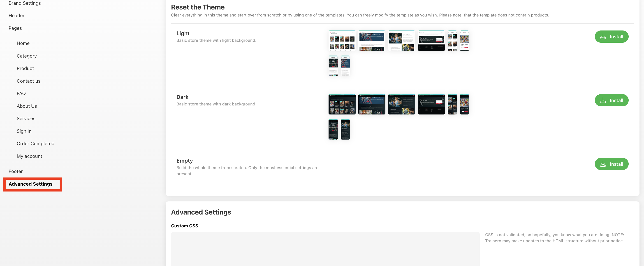The image size is (644, 266).
Task: Open the Services page settings
Action: [x=26, y=118]
